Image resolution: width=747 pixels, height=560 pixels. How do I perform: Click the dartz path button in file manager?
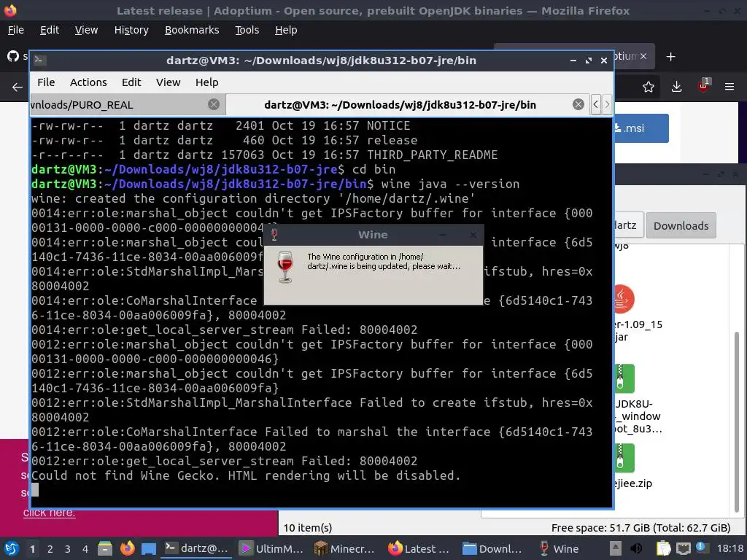click(629, 225)
